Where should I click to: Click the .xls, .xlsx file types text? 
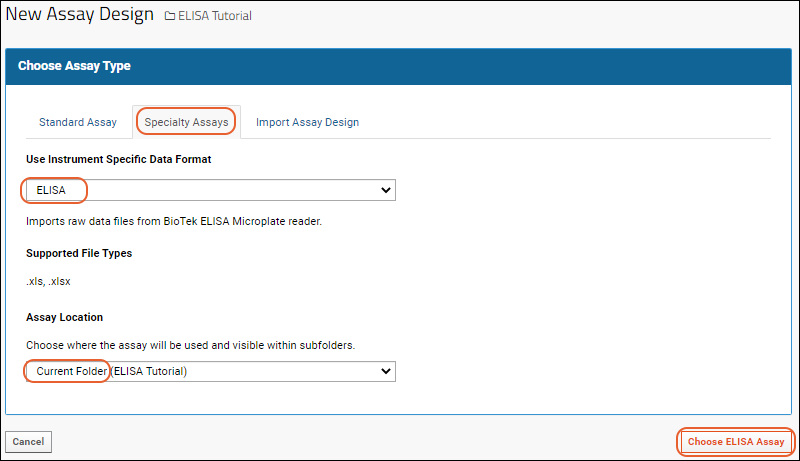point(48,281)
